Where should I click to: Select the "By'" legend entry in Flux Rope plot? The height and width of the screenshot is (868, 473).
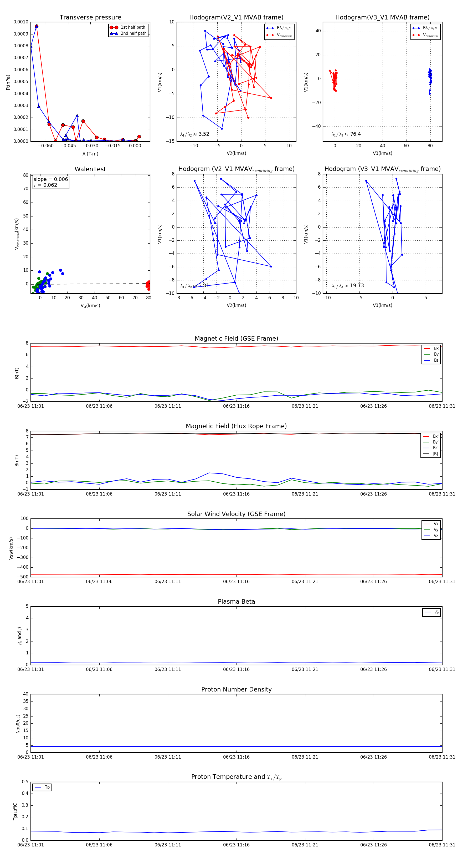point(431,442)
